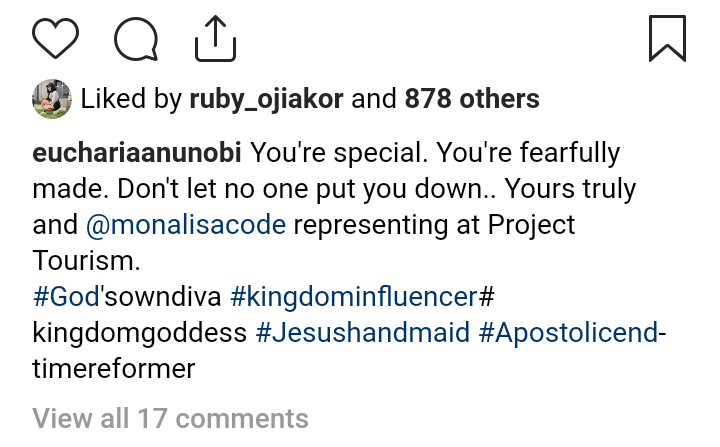Tap the "timereformer" text on the last line

pos(113,369)
